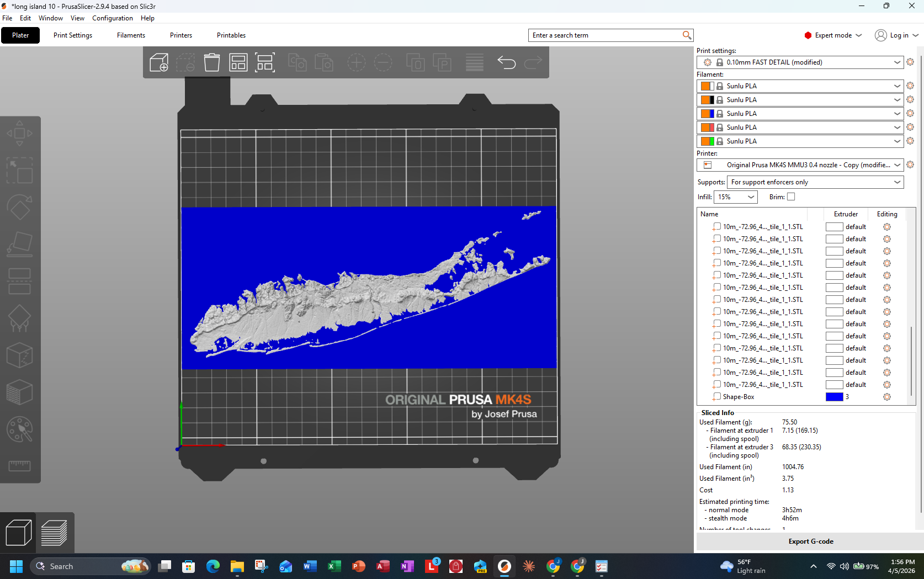Select the Paint-on supports tool
924x579 pixels.
(x=19, y=318)
